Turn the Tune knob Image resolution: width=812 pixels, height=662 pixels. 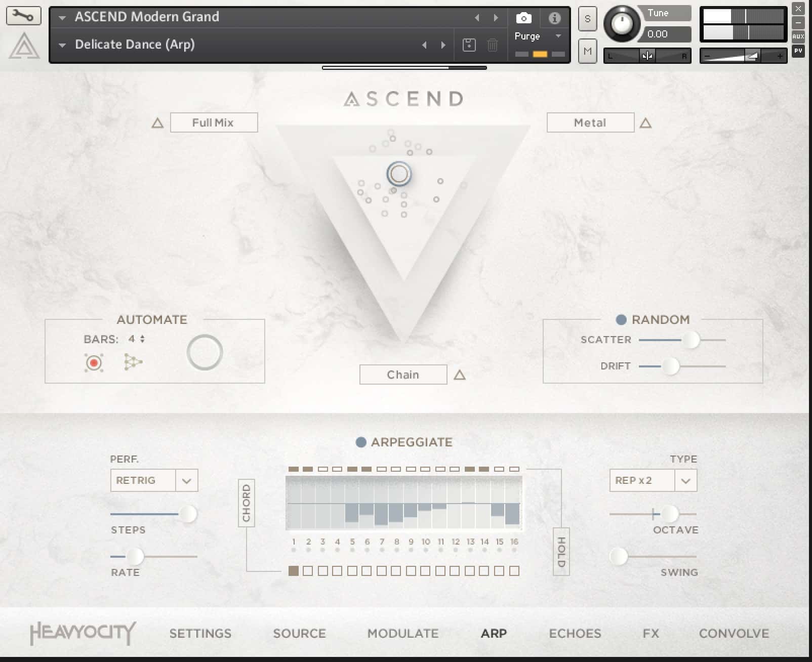[x=622, y=24]
